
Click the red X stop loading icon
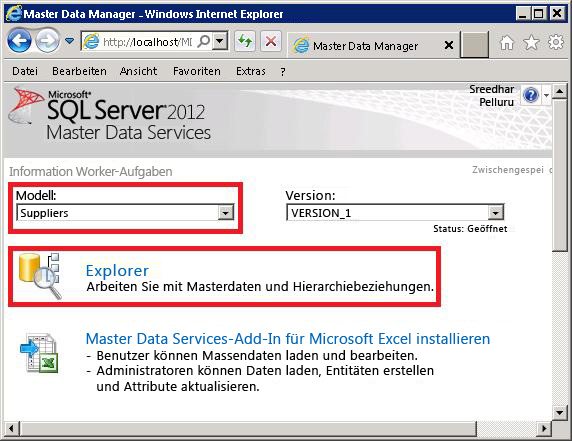click(x=271, y=41)
